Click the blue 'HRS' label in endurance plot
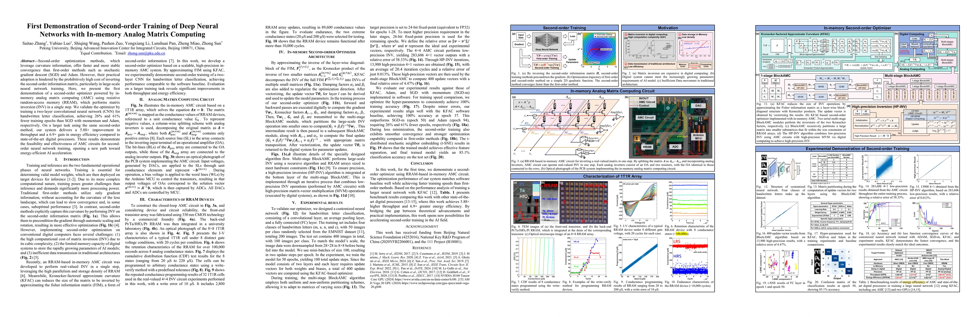 (x=677, y=256)
